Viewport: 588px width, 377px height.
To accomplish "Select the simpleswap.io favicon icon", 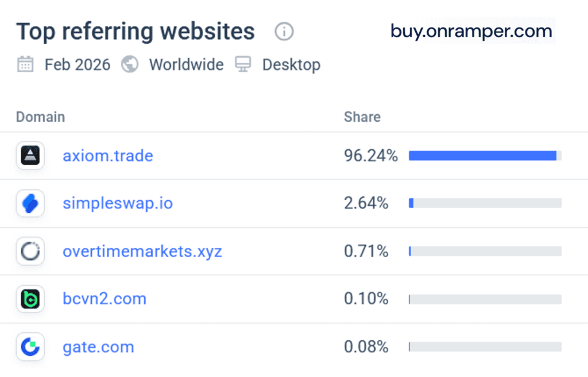I will pyautogui.click(x=29, y=203).
